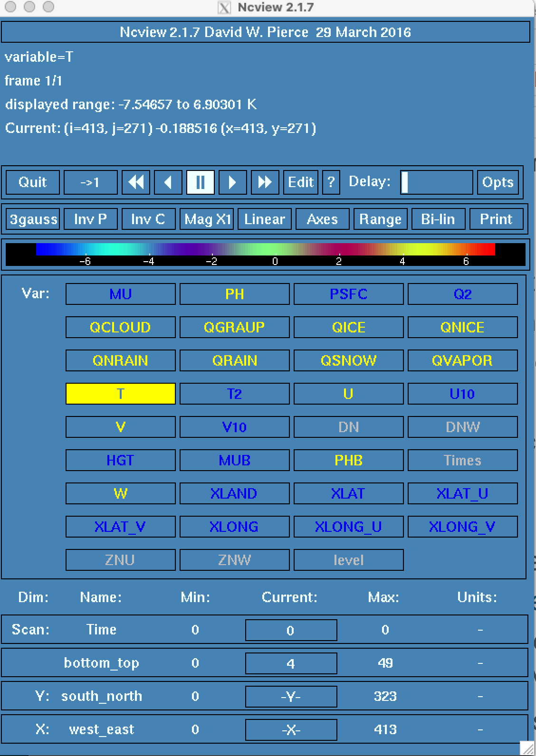The image size is (536, 756).
Task: Select variable QNRAIN
Action: coord(121,360)
